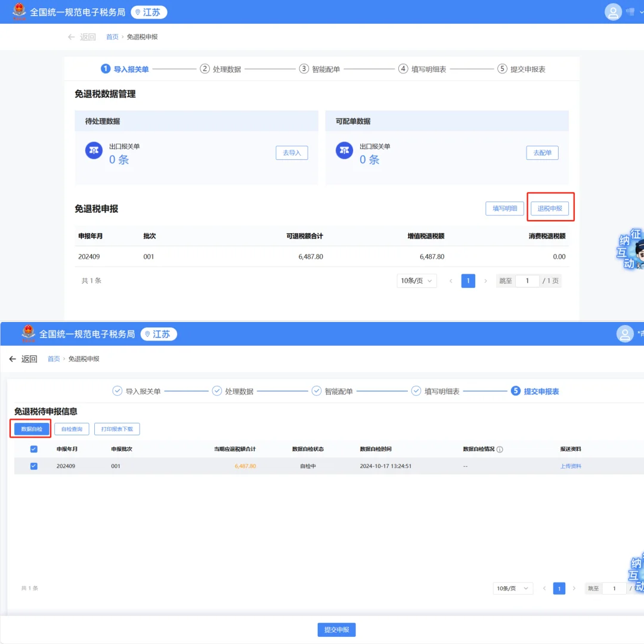
Task: Click the info icon beside 数据自检情况
Action: point(500,450)
